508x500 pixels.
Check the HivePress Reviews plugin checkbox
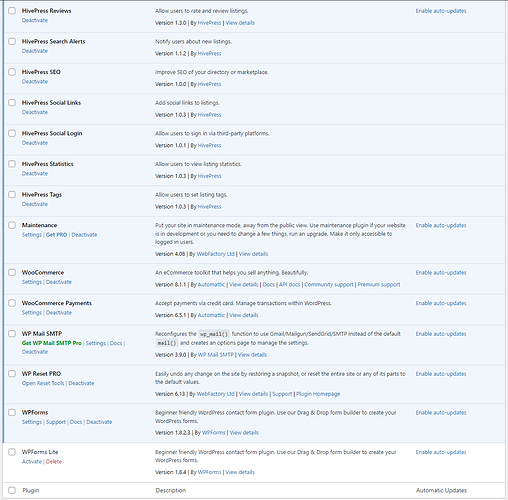(12, 11)
